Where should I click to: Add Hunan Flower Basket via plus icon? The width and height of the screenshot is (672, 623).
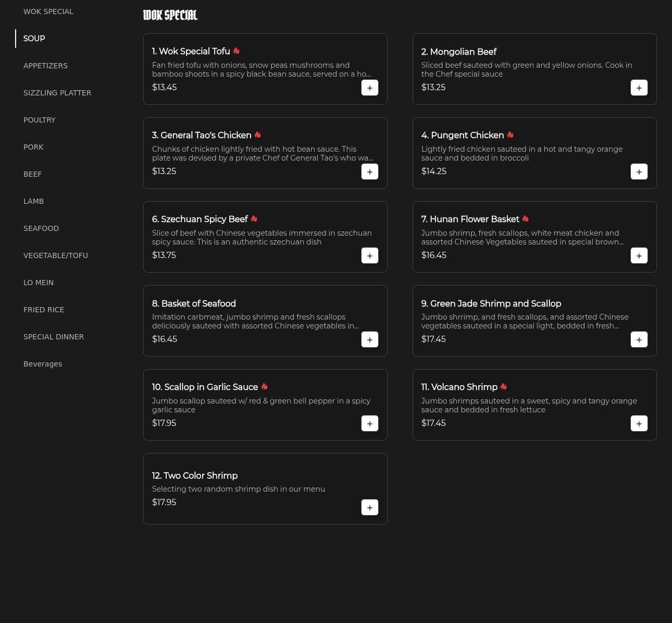[x=639, y=256]
